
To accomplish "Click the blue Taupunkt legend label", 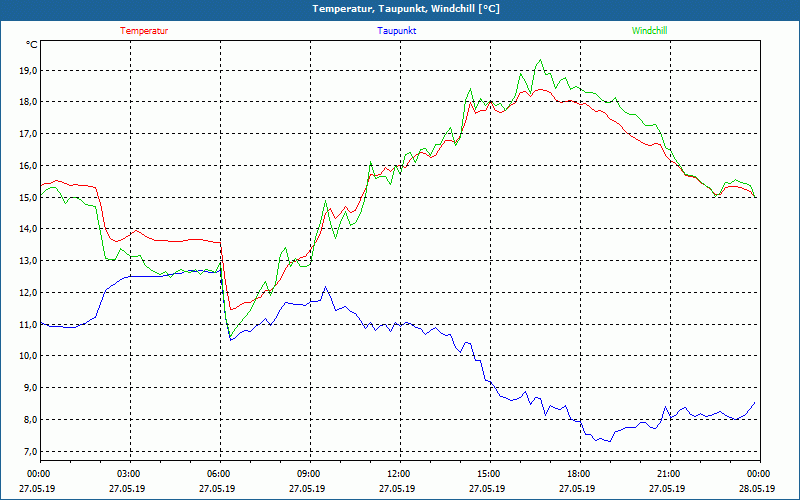I will 396,31.
